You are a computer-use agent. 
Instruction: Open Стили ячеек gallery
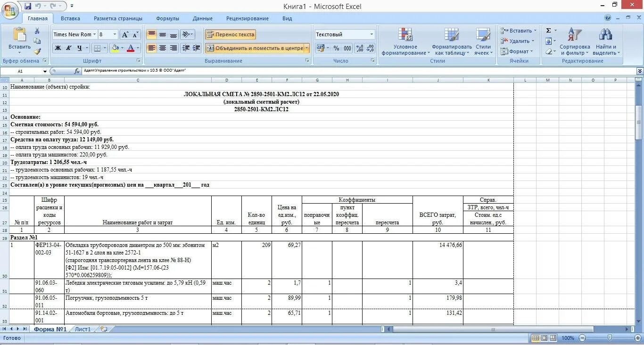[x=483, y=41]
